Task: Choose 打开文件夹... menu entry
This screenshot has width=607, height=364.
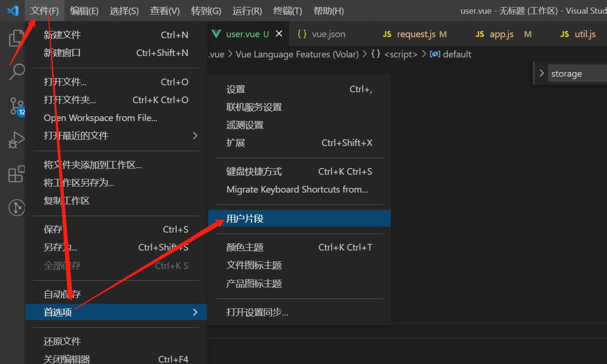Action: coord(116,100)
